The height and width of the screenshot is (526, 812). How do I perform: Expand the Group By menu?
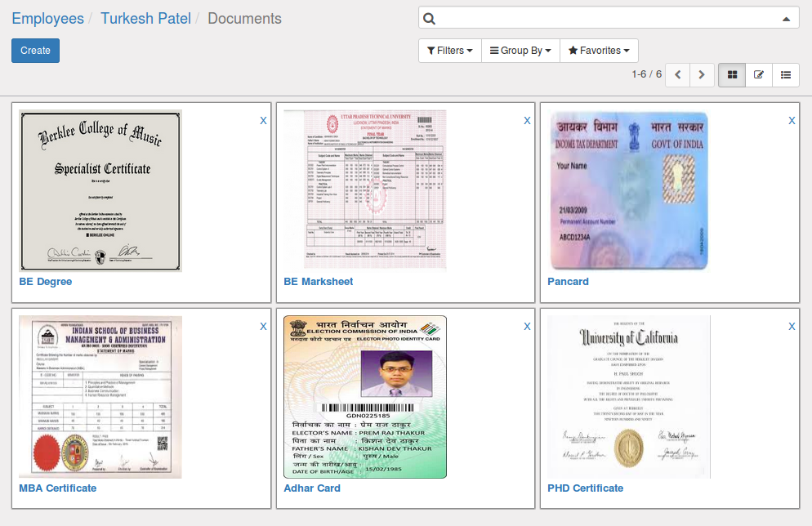520,51
